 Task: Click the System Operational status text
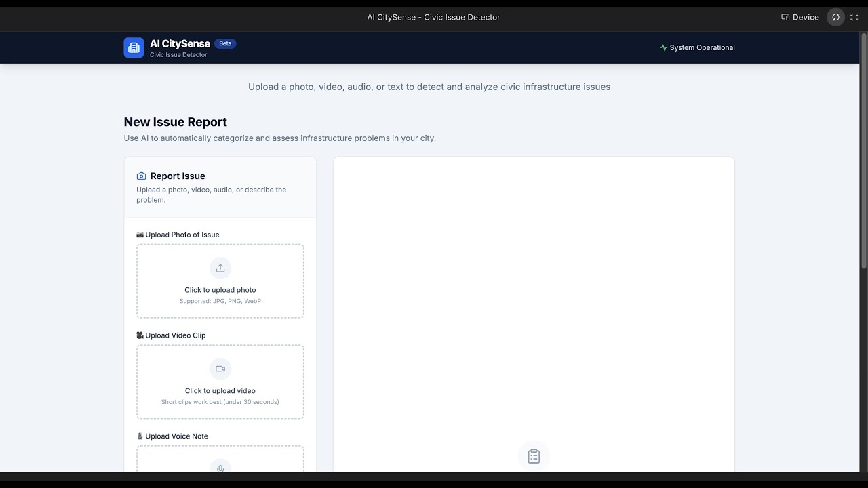click(702, 47)
